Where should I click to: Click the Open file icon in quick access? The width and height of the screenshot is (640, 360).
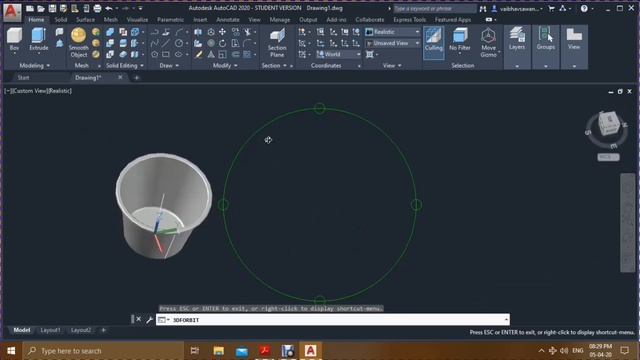tap(41, 8)
